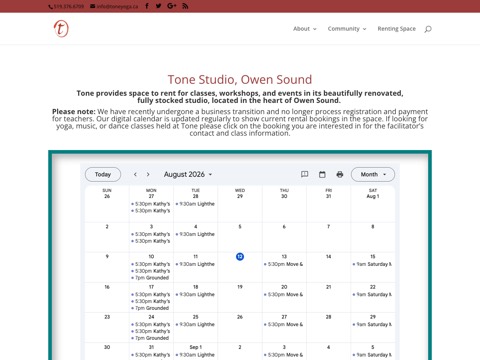The height and width of the screenshot is (360, 480).
Task: Select the date labeled Aug 1
Action: point(373,196)
